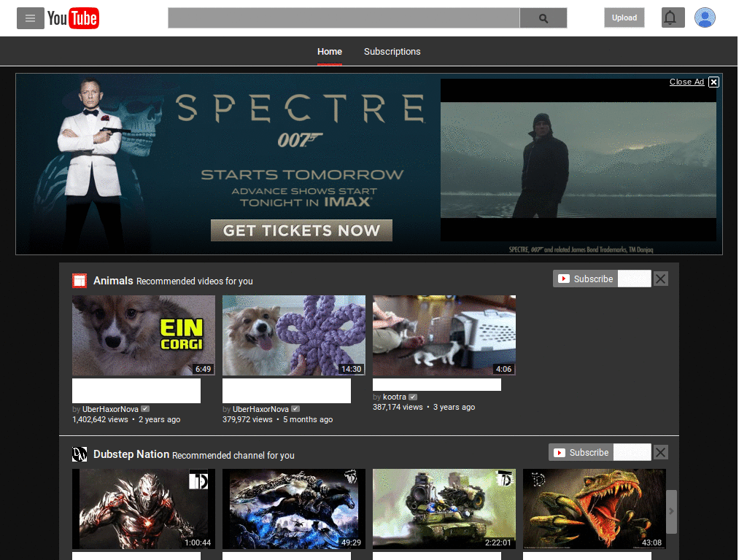Click the Close Ad link
747x560 pixels.
(686, 82)
